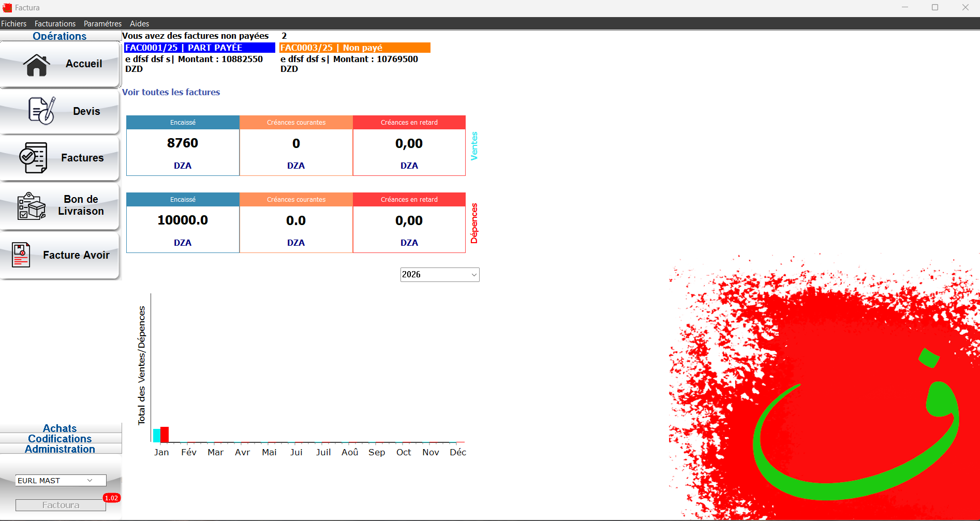This screenshot has height=521, width=980.
Task: Expand the Achats sidebar section
Action: tap(60, 428)
